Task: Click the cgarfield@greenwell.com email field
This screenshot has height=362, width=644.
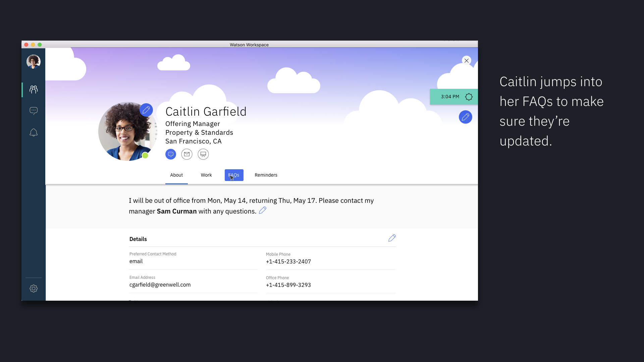Action: pos(160,285)
